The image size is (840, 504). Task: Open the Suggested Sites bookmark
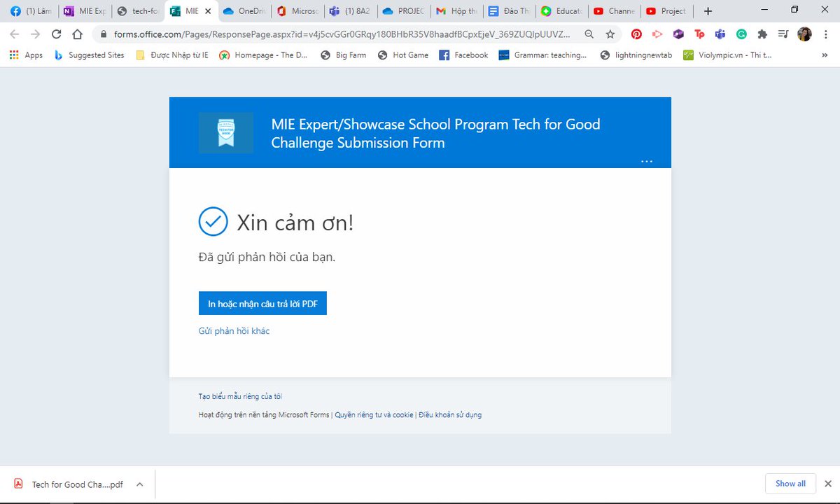[x=89, y=55]
